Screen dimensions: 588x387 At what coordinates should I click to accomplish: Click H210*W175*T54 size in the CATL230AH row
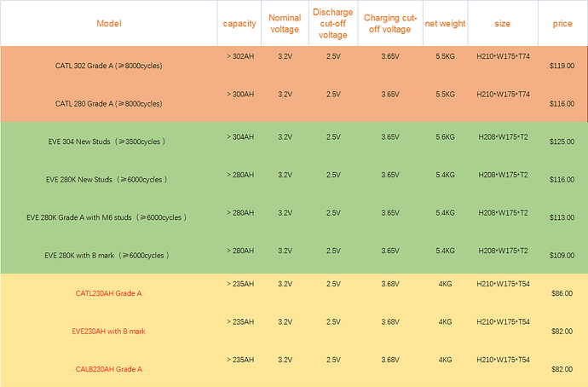[x=503, y=284]
